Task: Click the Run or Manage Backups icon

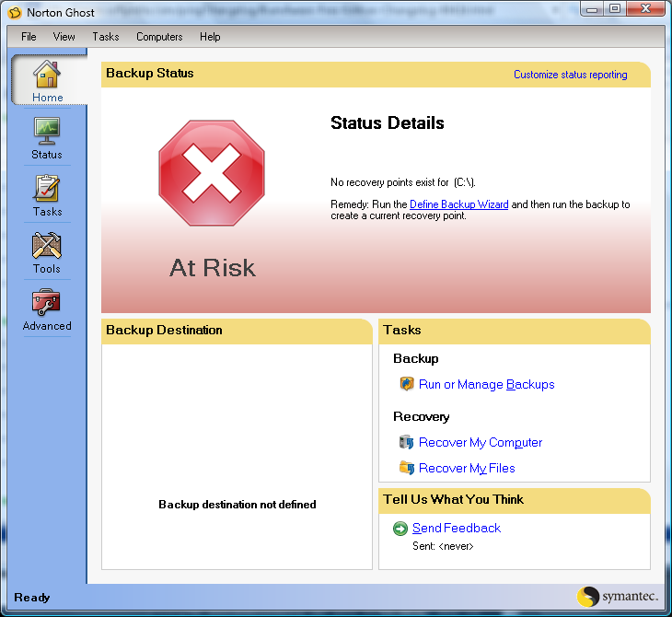Action: (406, 384)
